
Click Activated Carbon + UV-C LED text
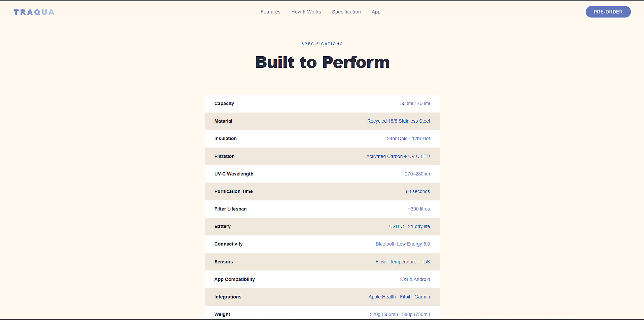(398, 156)
